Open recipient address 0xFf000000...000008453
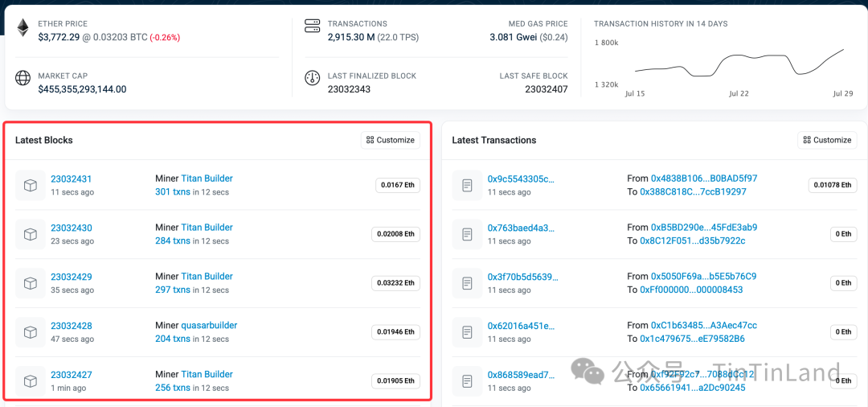This screenshot has height=407, width=868. click(691, 290)
